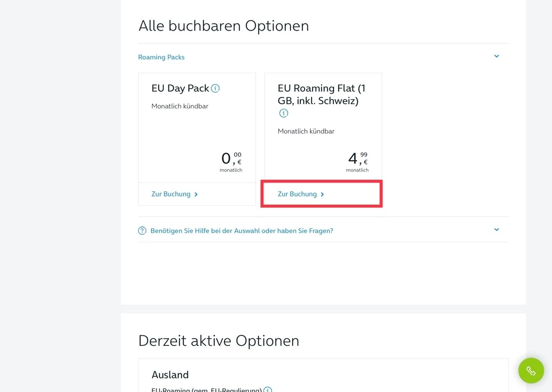Click arrow icon after EU Day Pack's Zur Buchung
552x392 pixels.
point(196,194)
